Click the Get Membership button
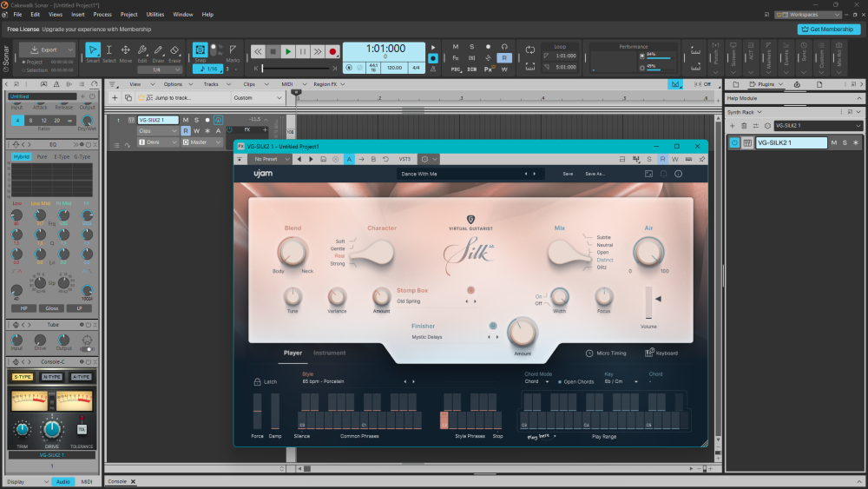This screenshot has height=489, width=868. click(828, 30)
